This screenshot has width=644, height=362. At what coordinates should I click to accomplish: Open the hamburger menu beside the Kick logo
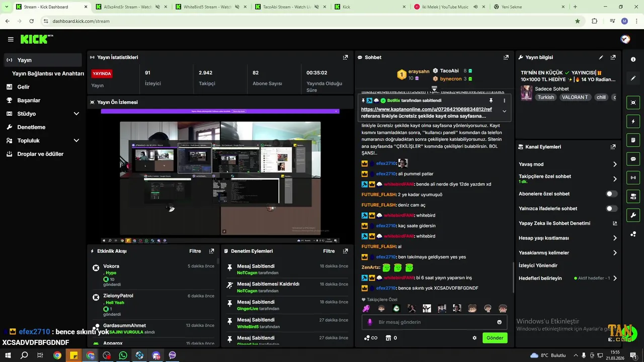(x=11, y=39)
